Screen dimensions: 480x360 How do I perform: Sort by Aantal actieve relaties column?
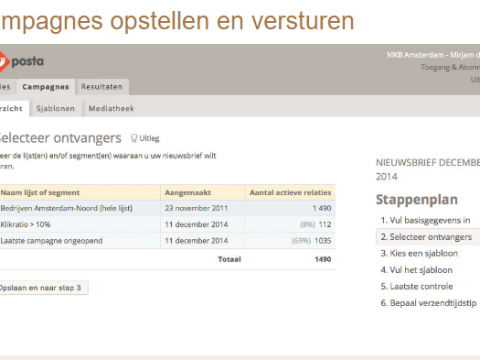(290, 193)
